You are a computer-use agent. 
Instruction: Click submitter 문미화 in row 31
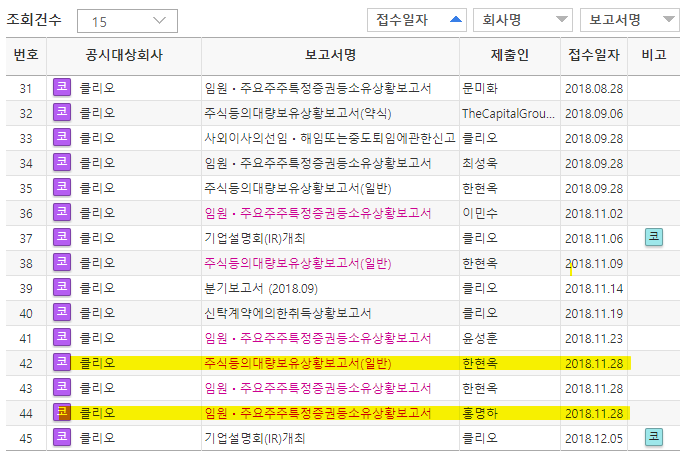480,88
